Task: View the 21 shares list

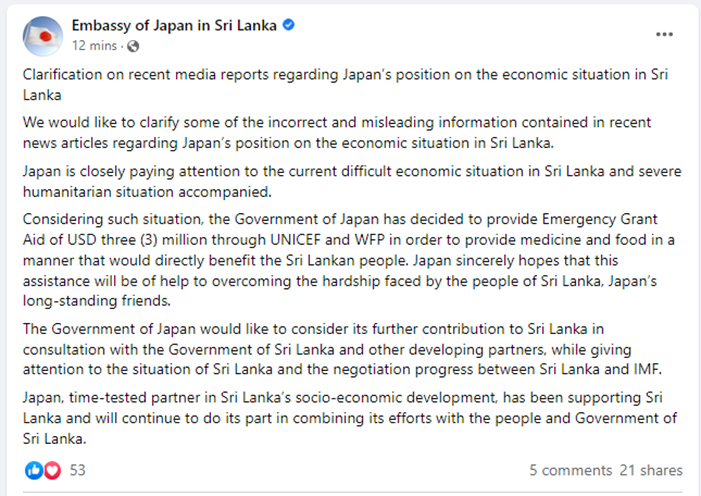Action: 651,470
